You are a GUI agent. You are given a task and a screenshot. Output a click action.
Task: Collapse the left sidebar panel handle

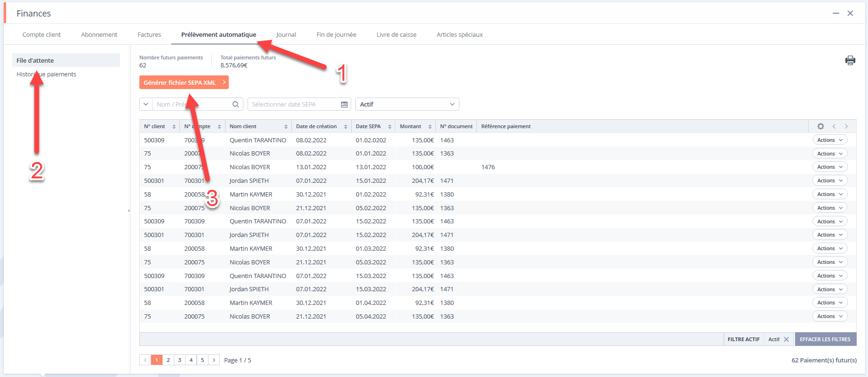pos(129,211)
